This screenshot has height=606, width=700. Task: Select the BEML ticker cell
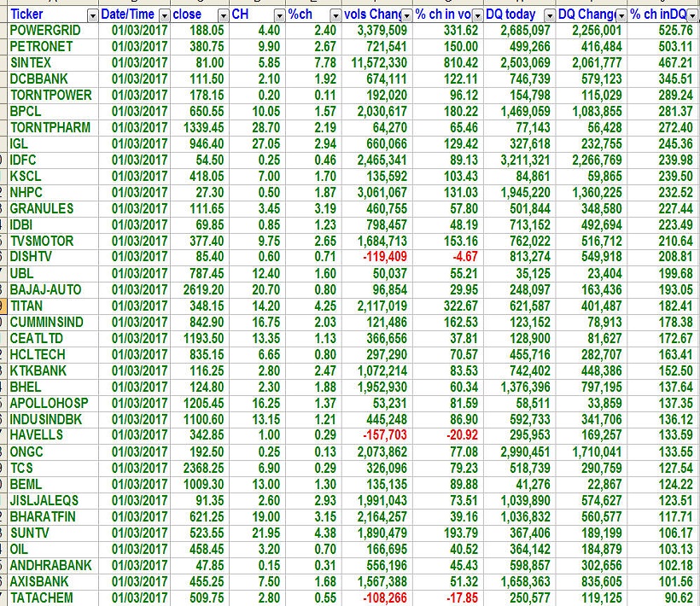pyautogui.click(x=53, y=484)
